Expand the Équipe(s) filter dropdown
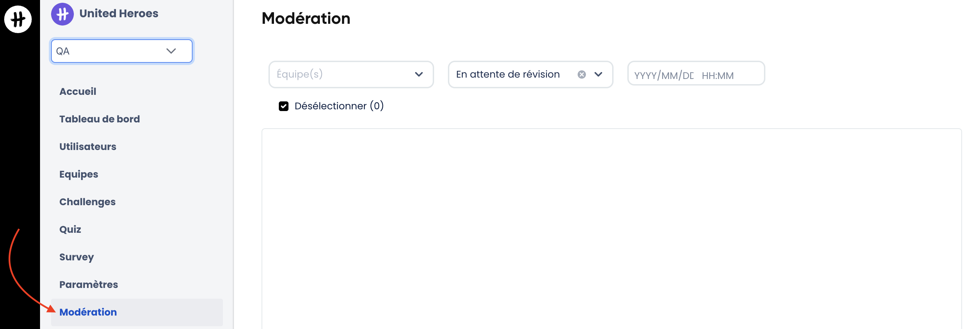 point(419,74)
